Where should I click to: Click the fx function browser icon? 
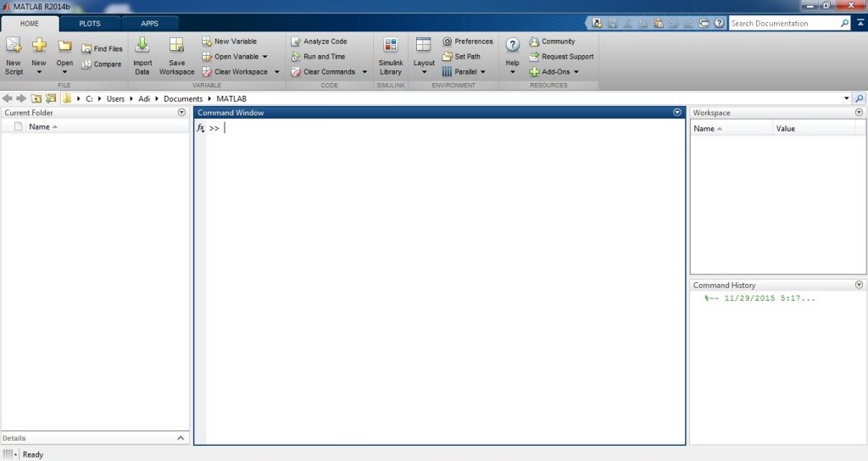pyautogui.click(x=201, y=128)
